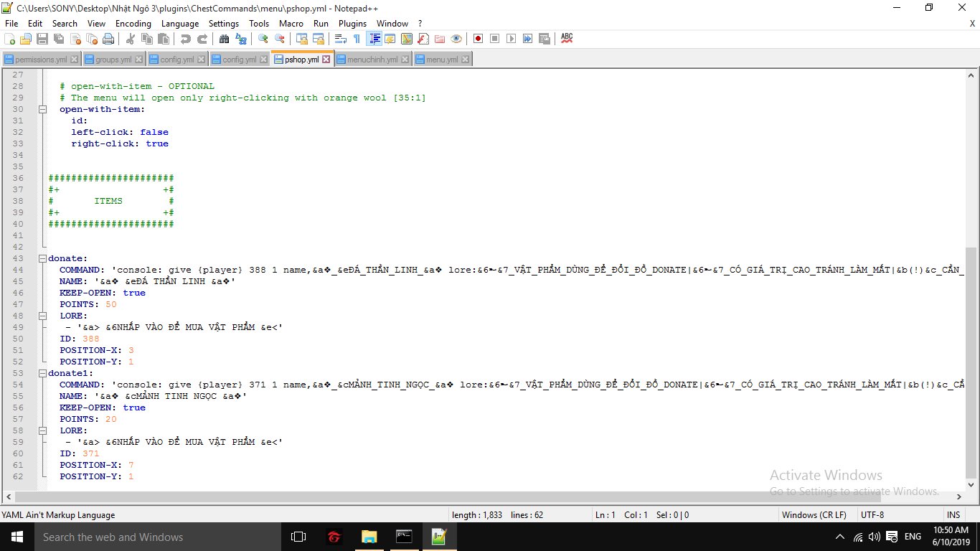980x551 pixels.
Task: Click the Save Recorded Macro icon
Action: point(545,39)
